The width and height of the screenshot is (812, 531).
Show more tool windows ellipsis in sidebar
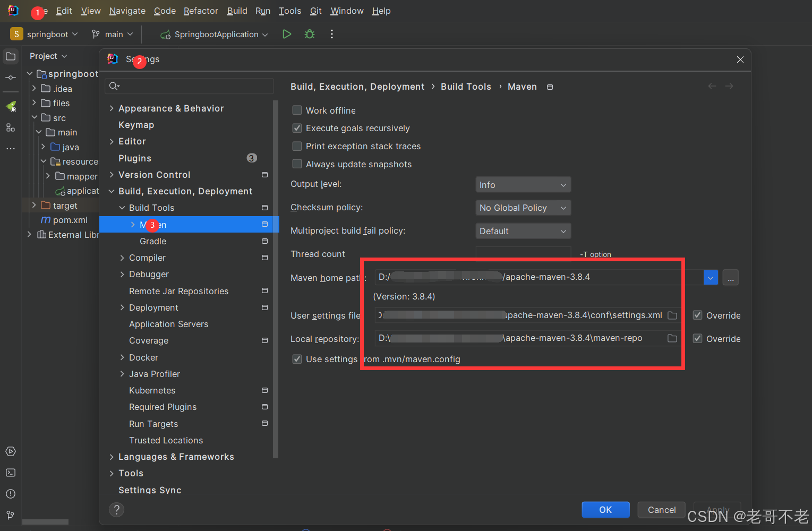11,149
